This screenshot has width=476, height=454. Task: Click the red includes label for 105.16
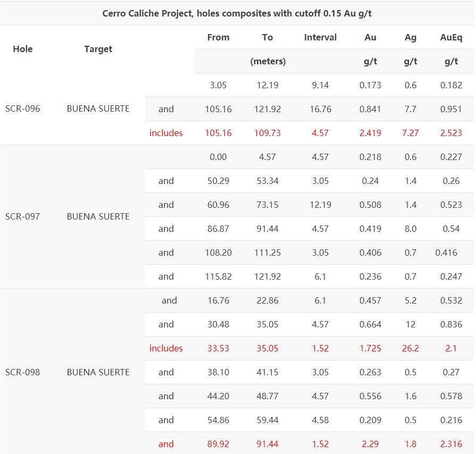pos(166,133)
